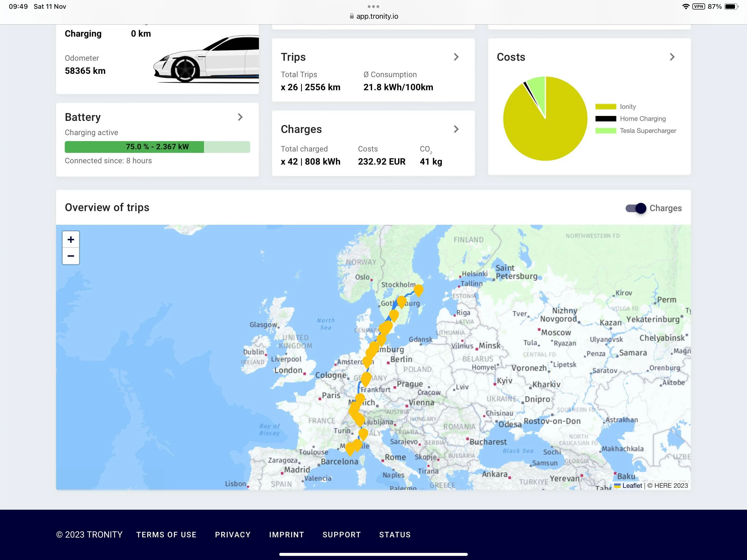Open the Privacy footer link
This screenshot has width=747, height=560.
233,535
